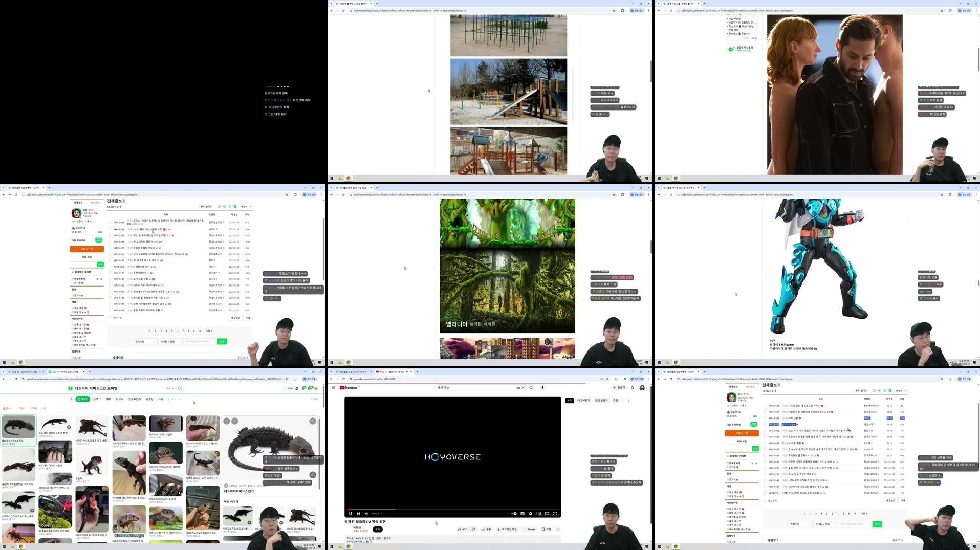Click the green Naver N logo
This screenshot has width=980, height=550.
click(x=70, y=388)
